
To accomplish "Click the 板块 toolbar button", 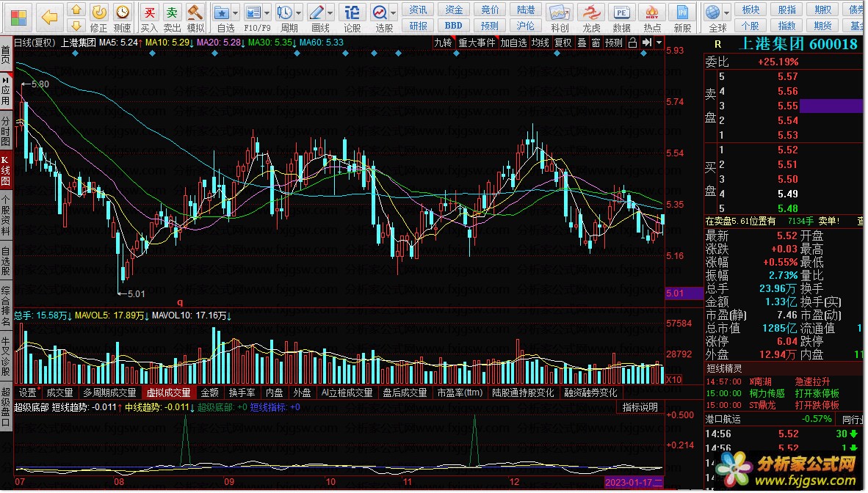I will tap(751, 10).
